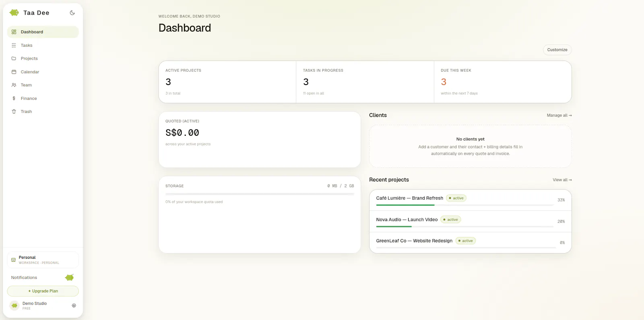Click the Dashboard grid icon in sidebar
The width and height of the screenshot is (644, 320).
click(x=14, y=32)
